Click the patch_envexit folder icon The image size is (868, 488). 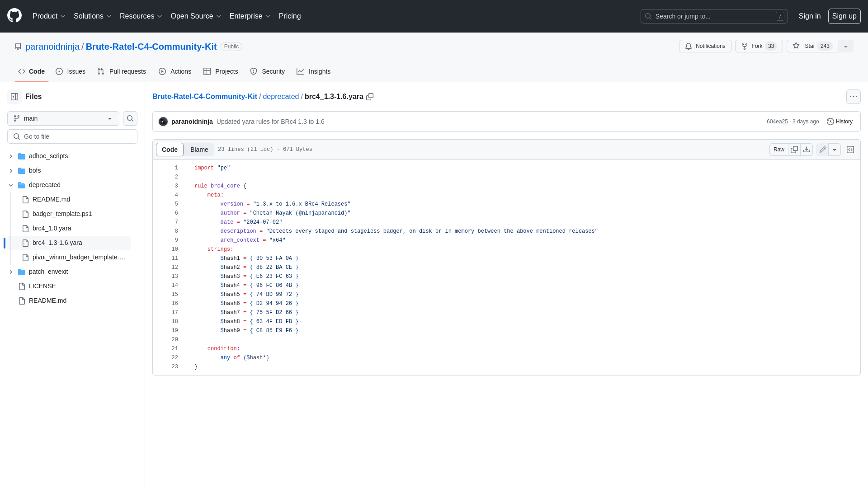tap(22, 272)
